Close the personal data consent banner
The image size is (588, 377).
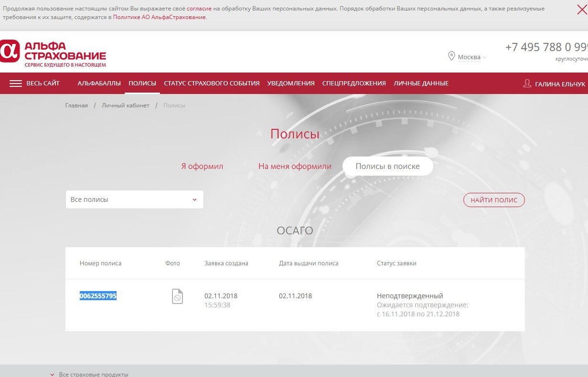(x=582, y=10)
